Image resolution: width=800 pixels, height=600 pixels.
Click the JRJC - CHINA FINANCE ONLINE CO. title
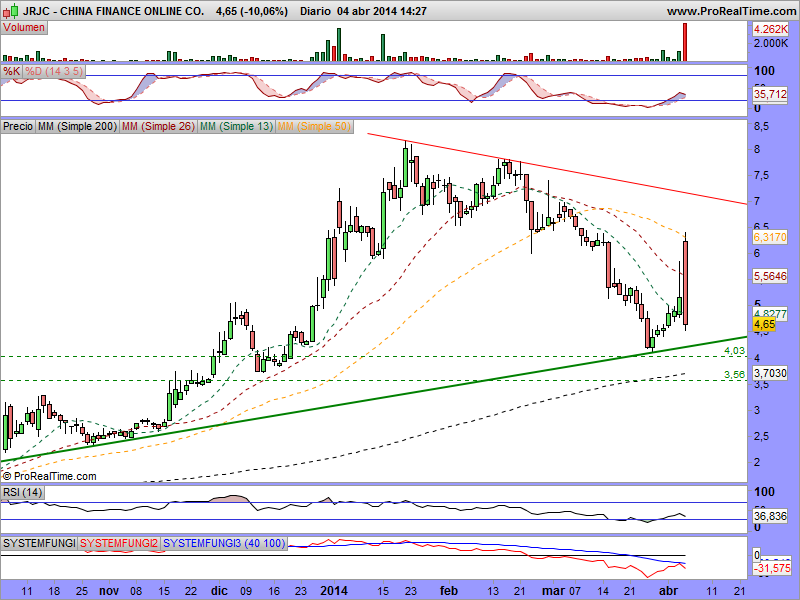[113, 11]
